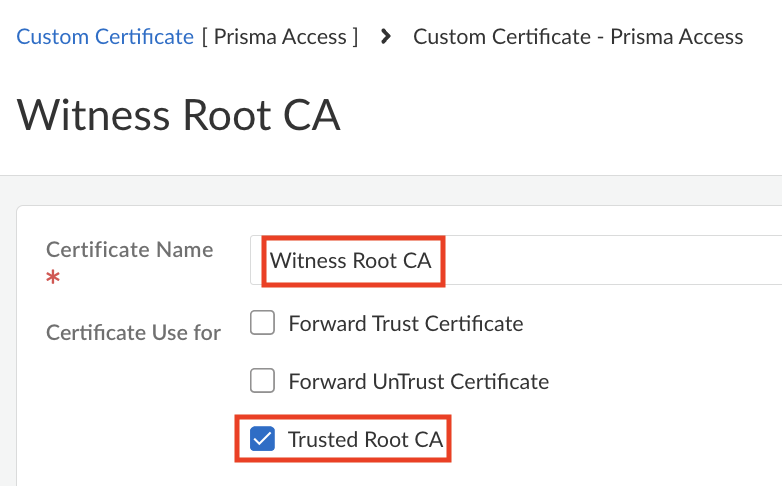The width and height of the screenshot is (782, 486).
Task: Click the bracketed Prisma Access scope label
Action: pos(280,37)
